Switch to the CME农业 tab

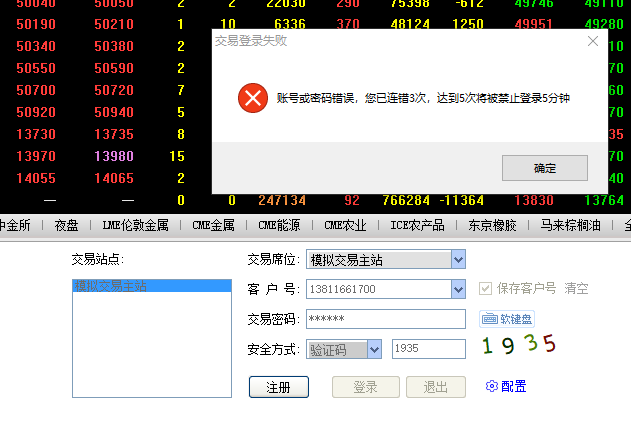[x=345, y=225]
